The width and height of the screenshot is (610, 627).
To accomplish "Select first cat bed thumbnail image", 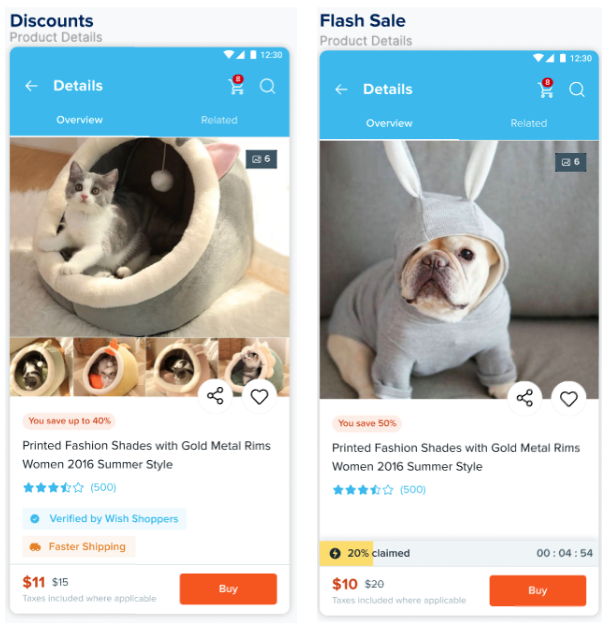I will click(x=41, y=367).
